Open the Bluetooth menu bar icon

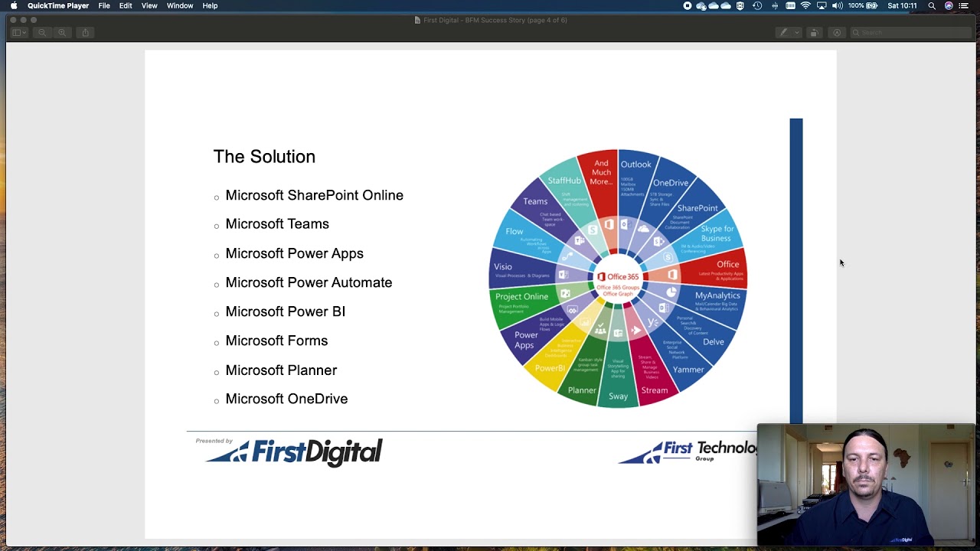point(775,5)
